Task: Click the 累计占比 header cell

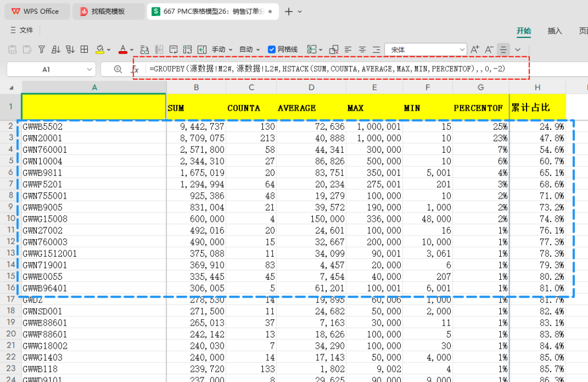Action: pos(537,107)
